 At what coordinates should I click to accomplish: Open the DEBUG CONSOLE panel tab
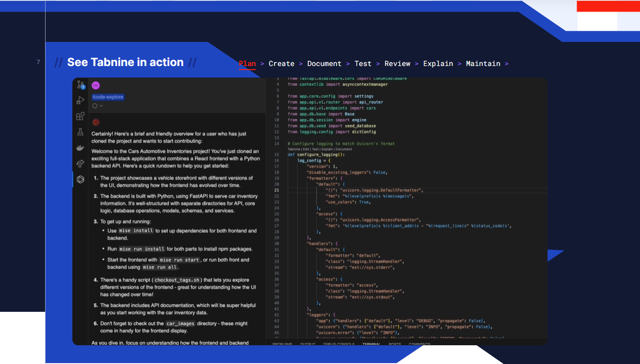point(339,344)
